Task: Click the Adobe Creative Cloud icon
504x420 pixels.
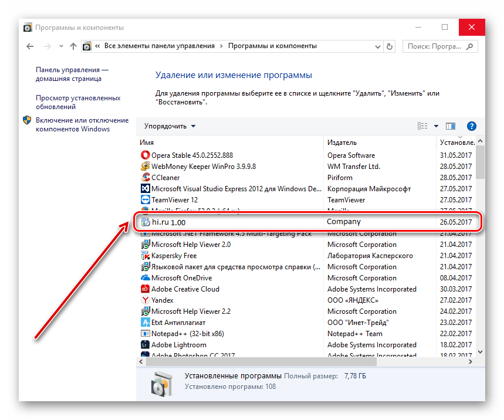Action: tap(146, 289)
